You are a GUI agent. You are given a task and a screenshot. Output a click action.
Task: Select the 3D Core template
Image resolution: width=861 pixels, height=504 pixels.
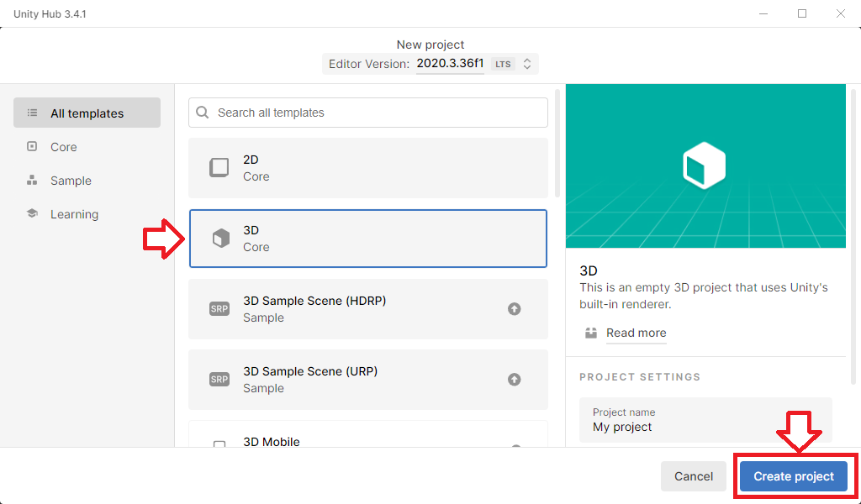pyautogui.click(x=368, y=239)
